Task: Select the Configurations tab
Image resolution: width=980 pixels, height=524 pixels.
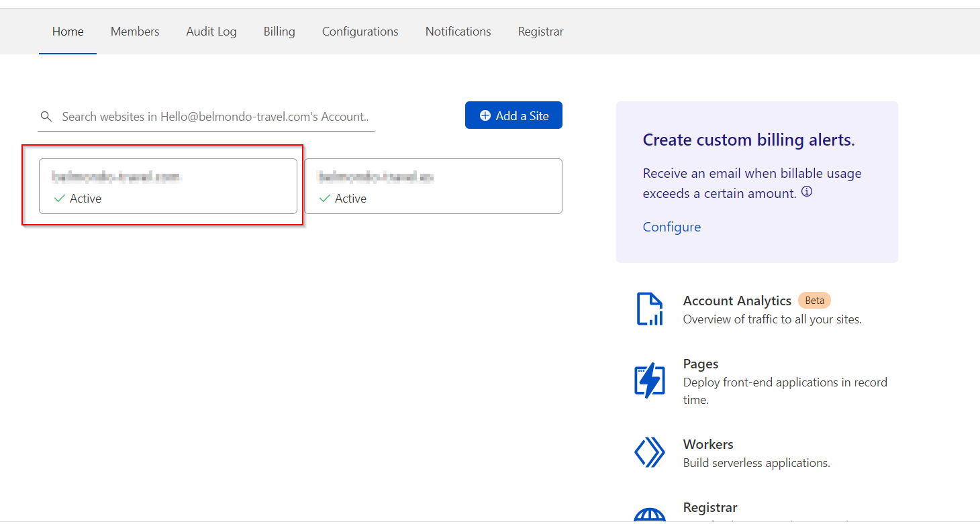Action: coord(360,32)
